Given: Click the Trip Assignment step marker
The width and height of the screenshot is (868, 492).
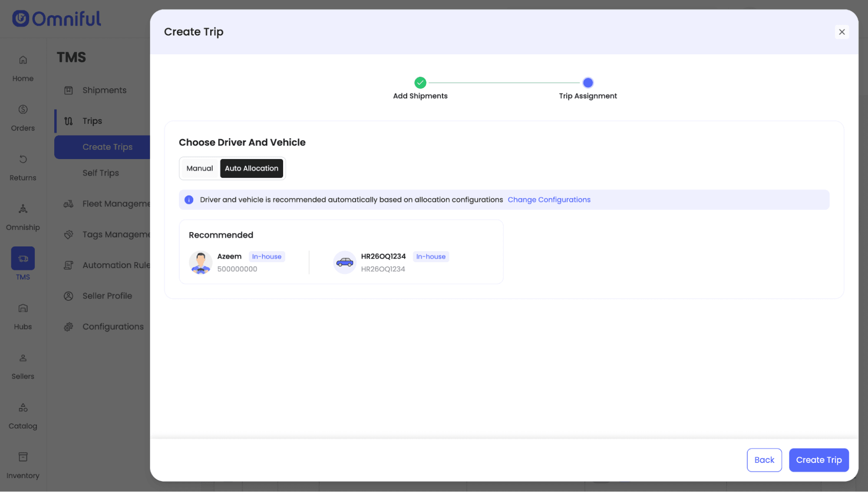Looking at the screenshot, I should click(x=587, y=83).
